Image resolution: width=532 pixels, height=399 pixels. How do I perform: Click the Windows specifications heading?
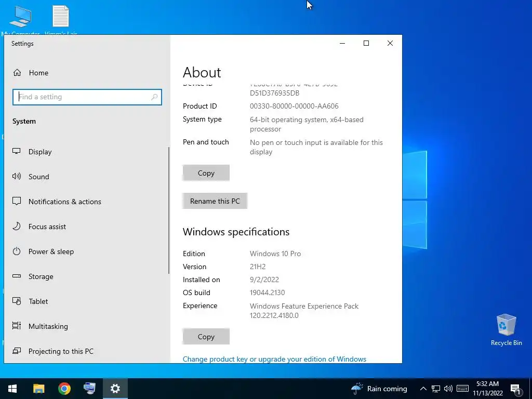coord(236,232)
